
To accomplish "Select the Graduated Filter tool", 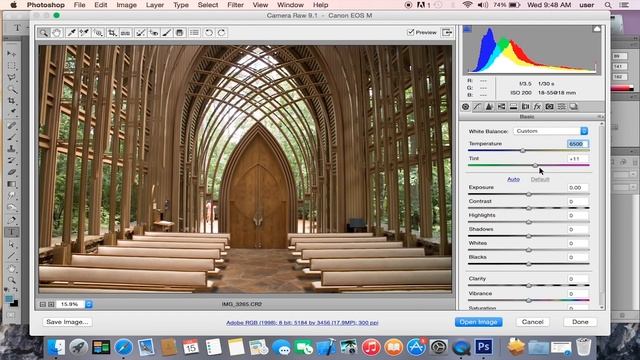I will pos(180,33).
